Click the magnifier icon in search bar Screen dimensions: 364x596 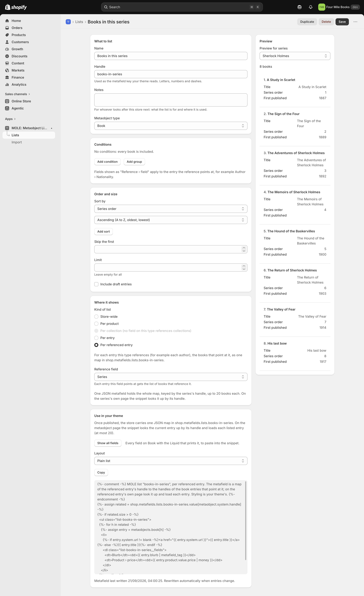106,7
